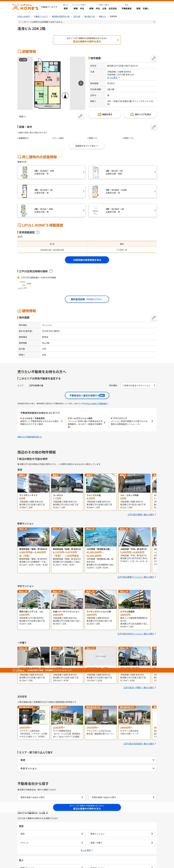Click 浸水リスクを見る button
Screen dimensions: 174x868
[x=141, y=115]
